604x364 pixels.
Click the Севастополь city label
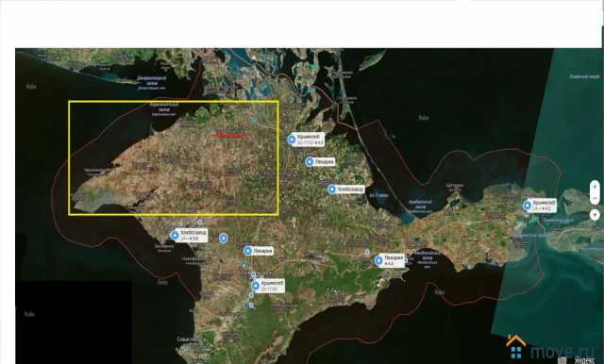click(x=189, y=339)
